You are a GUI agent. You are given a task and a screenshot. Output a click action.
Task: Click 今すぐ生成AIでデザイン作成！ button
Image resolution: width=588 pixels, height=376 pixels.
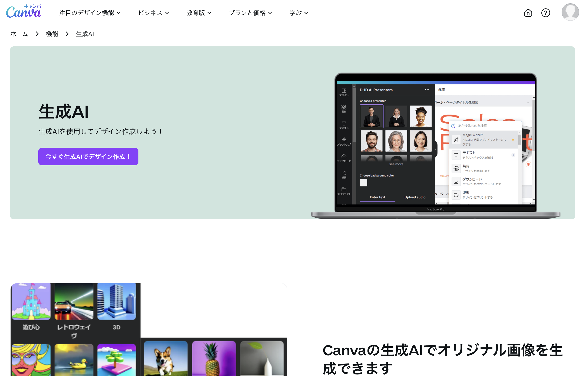pos(88,157)
